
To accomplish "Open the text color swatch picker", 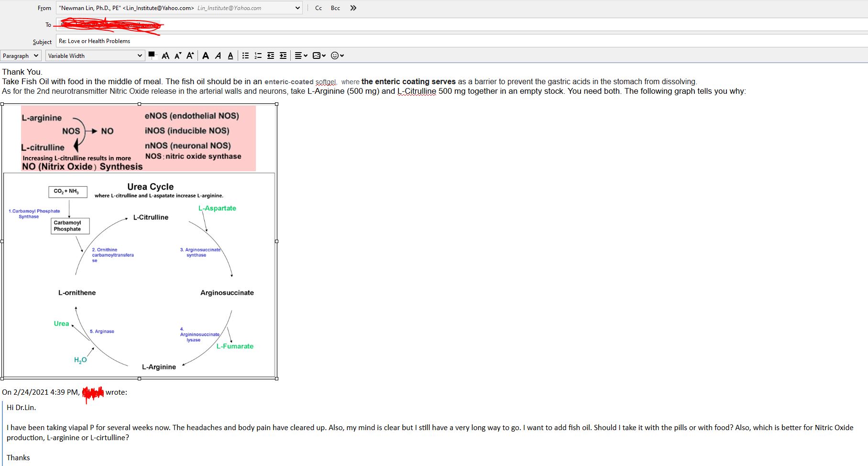I will tap(152, 55).
